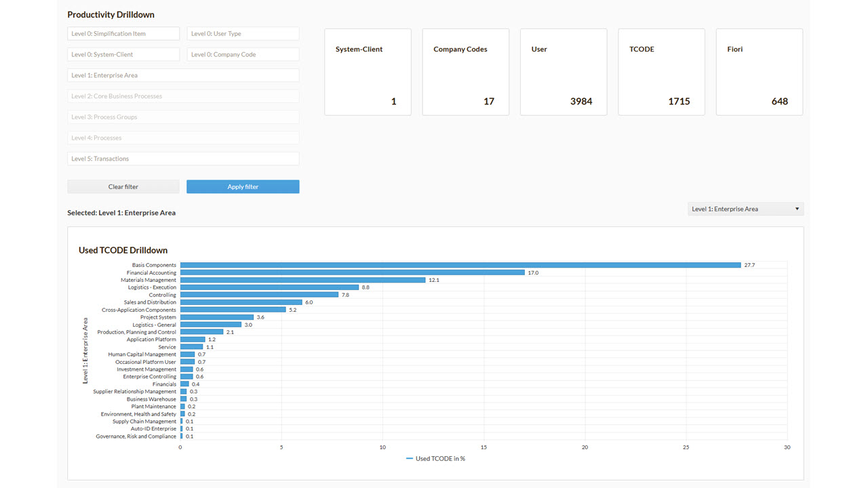Click the Basis Components bar
The image size is (868, 488).
[x=460, y=265]
